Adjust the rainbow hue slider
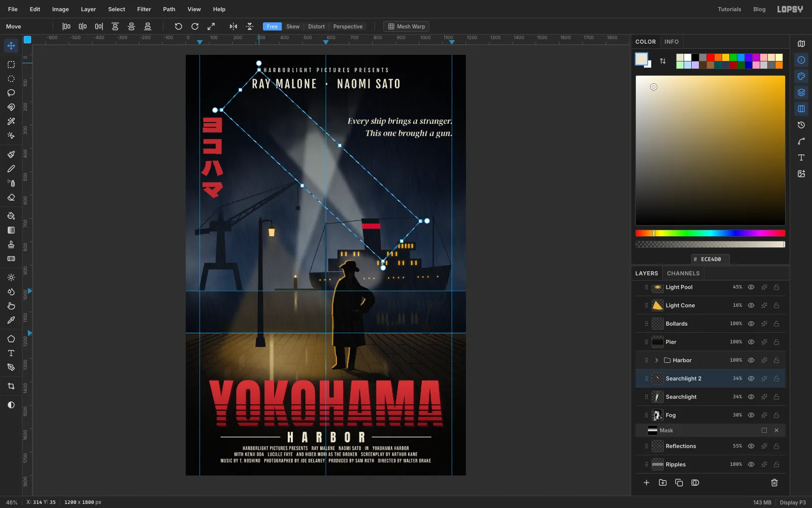This screenshot has height=508, width=812. [710, 233]
